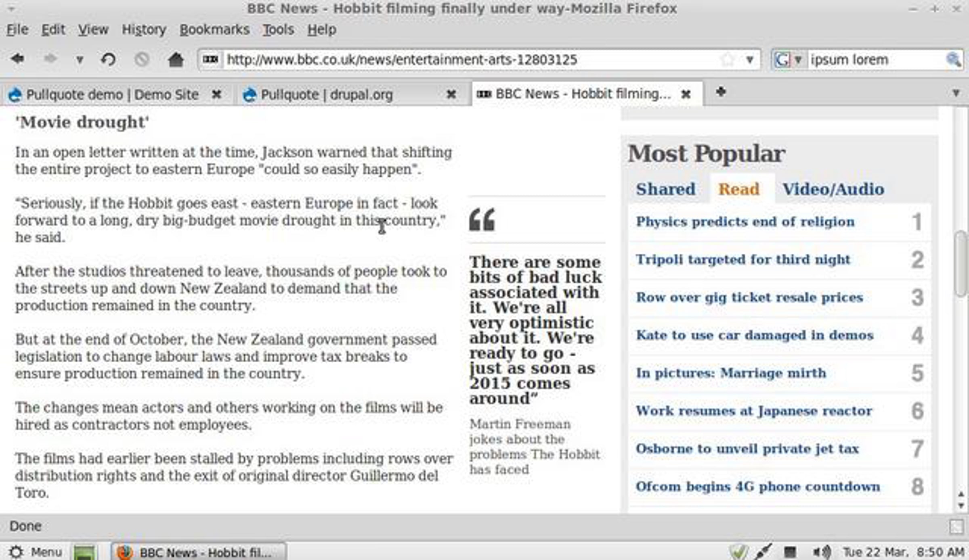This screenshot has width=969, height=560.
Task: Click the 'Movie drought' subheading
Action: [x=82, y=122]
